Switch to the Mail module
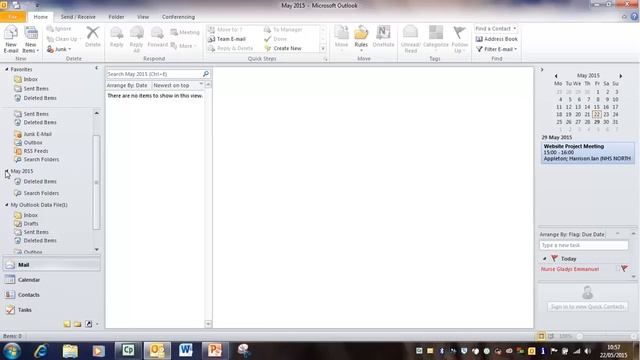Image resolution: width=640 pixels, height=360 pixels. coord(51,264)
